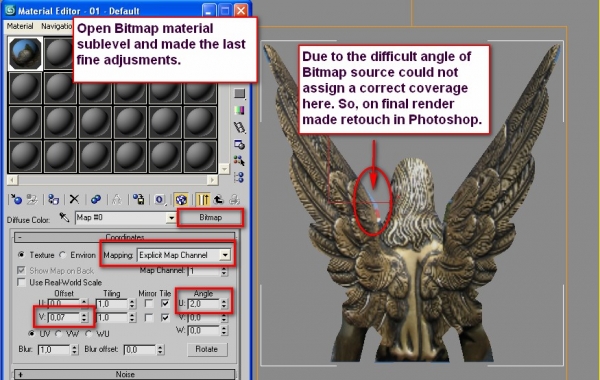Click Get Material icon in toolbar

[x=16, y=199]
